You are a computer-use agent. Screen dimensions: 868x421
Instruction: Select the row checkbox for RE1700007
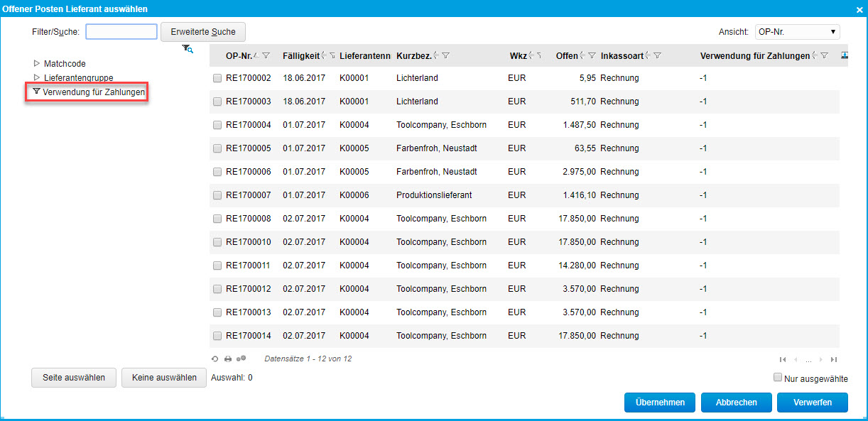217,195
